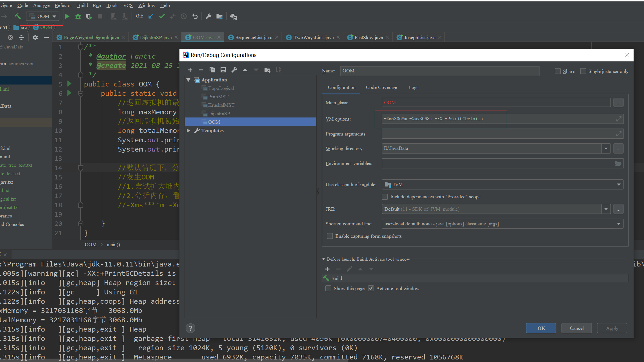This screenshot has height=362, width=644.
Task: Enable capturing form snapshots checkbox
Action: (330, 236)
